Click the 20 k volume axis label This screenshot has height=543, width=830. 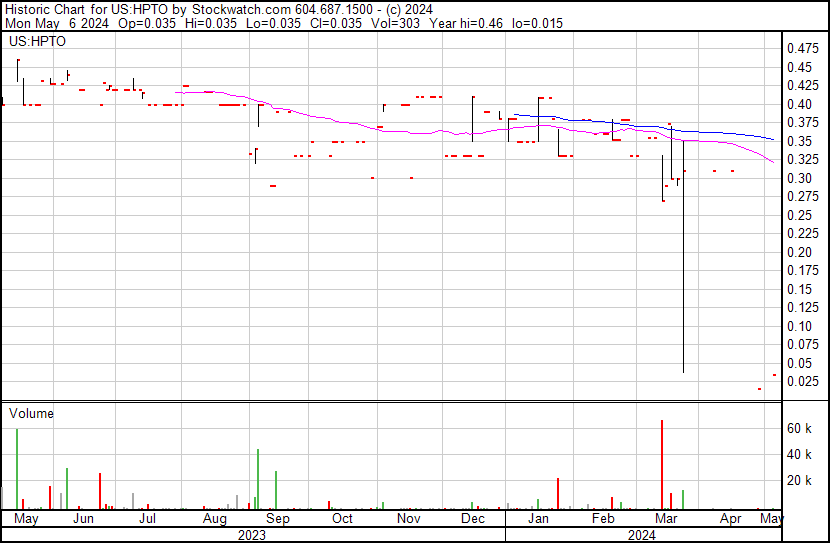(799, 481)
